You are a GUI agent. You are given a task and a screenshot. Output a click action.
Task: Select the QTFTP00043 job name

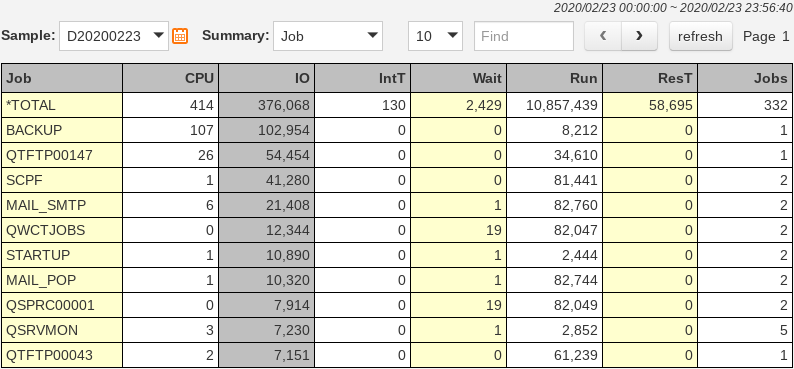tap(50, 355)
